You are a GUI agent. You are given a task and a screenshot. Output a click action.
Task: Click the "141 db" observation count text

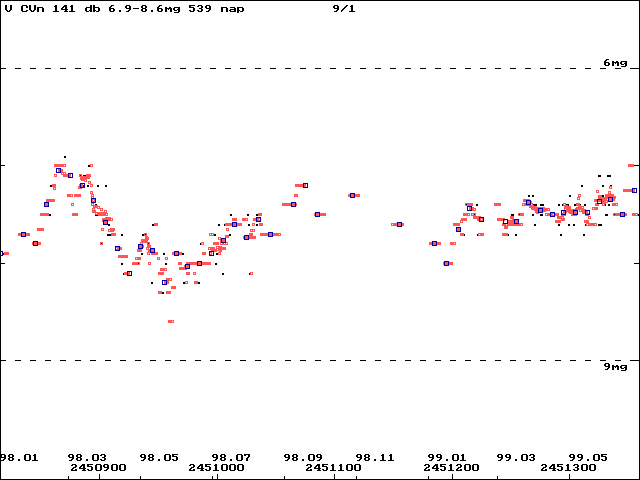[x=76, y=9]
